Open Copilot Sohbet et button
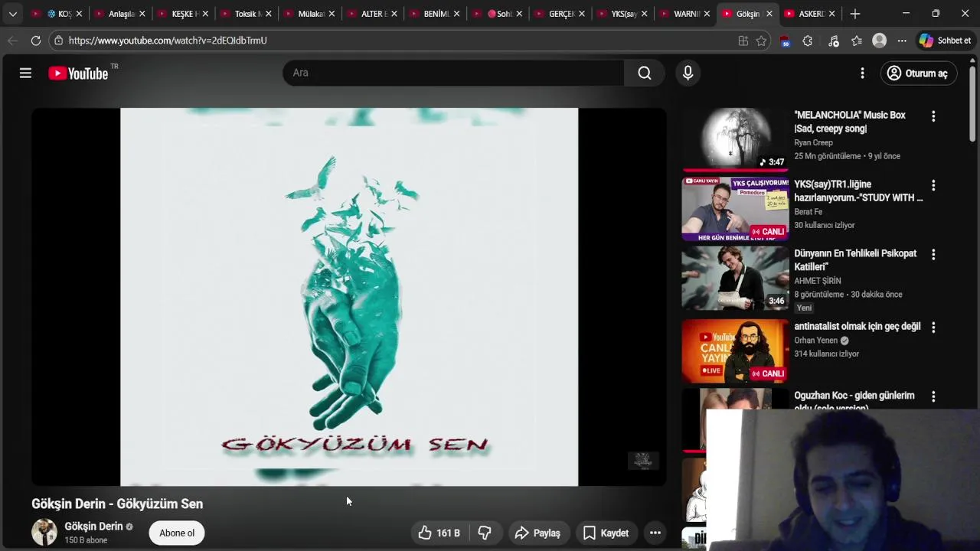The height and width of the screenshot is (551, 980). click(x=946, y=41)
